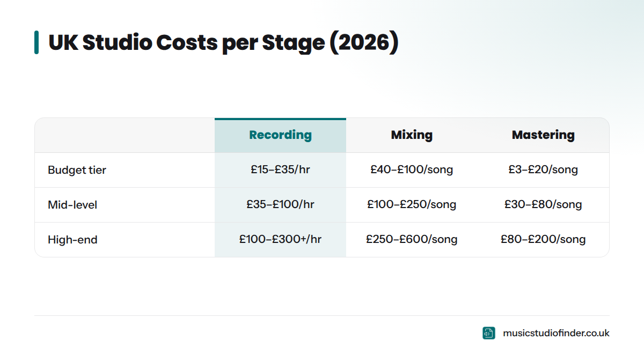Select the Recording column header
Image resolution: width=644 pixels, height=362 pixels.
pos(280,135)
